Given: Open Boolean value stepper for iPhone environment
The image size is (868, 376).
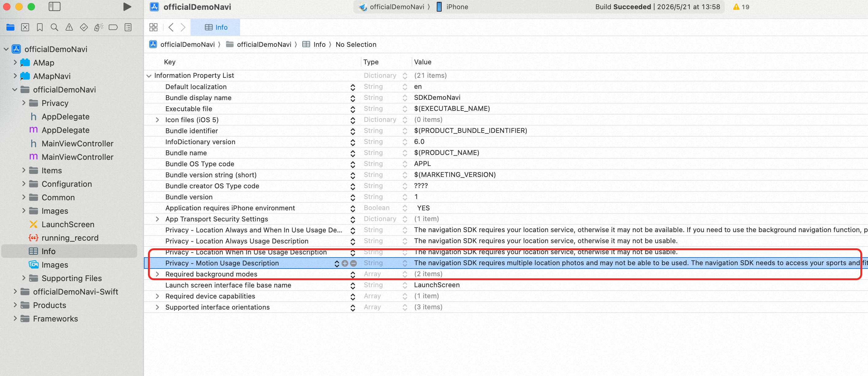Looking at the screenshot, I should click(x=405, y=208).
